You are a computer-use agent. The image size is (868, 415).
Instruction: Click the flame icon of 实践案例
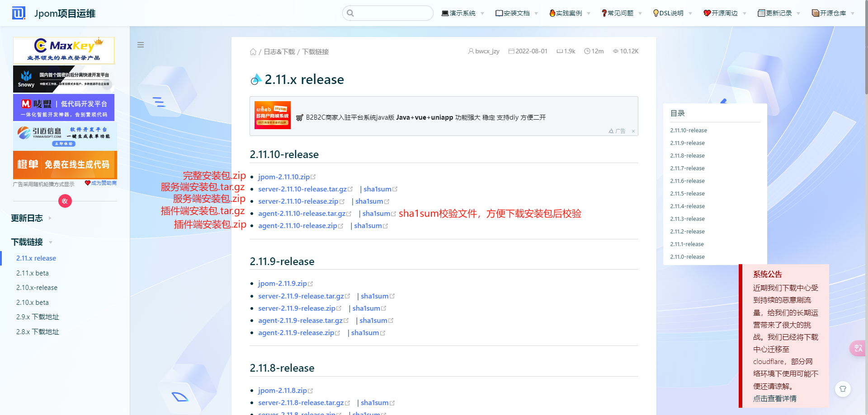[x=552, y=13]
